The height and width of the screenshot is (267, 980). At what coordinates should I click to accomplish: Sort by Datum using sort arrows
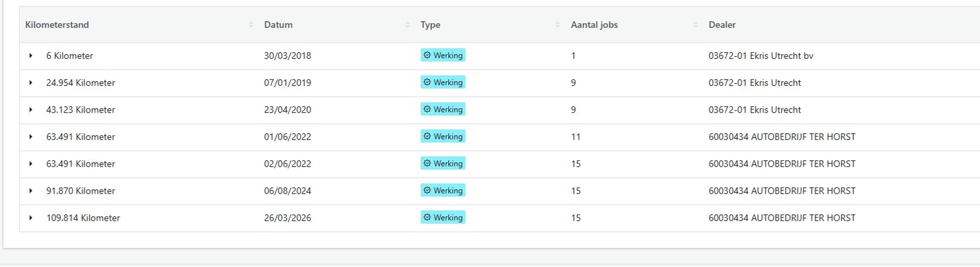coord(407,25)
